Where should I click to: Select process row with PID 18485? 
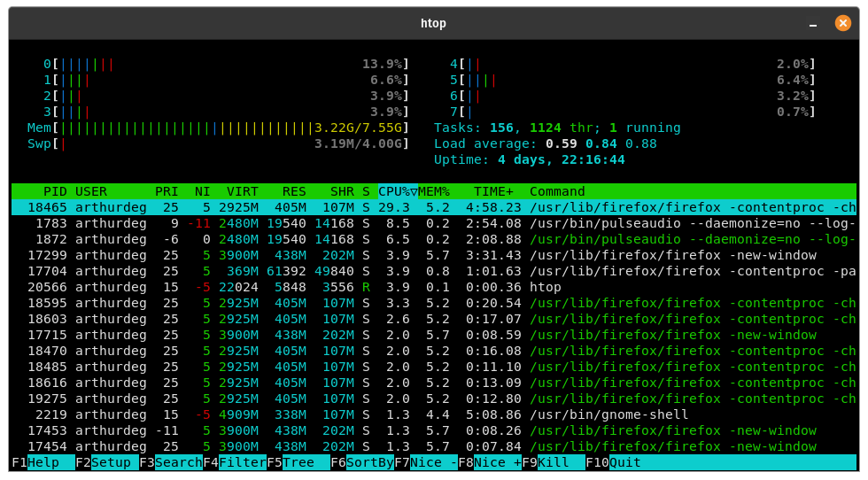pos(434,367)
